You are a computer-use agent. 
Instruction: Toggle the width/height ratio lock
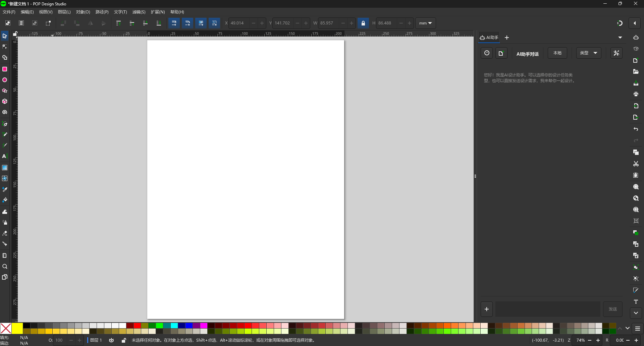(x=363, y=23)
